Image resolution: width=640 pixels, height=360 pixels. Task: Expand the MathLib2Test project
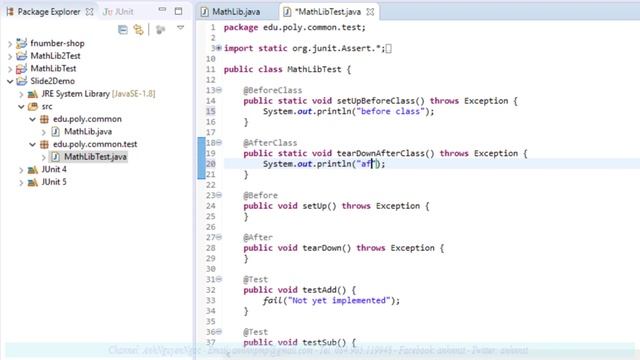tap(10, 56)
